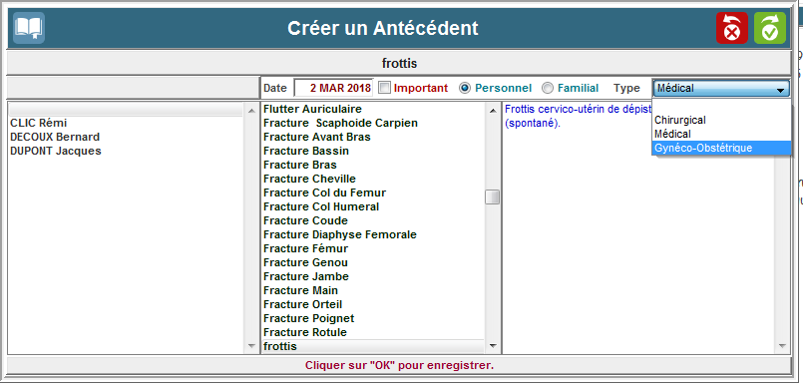Click down arrow of antecedent list scrollbar
This screenshot has height=386, width=803.
[x=492, y=346]
